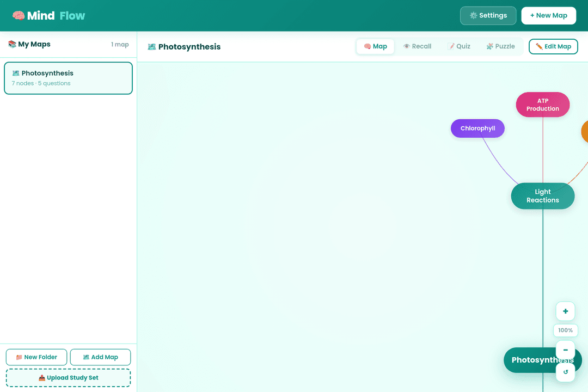Click the My Maps books icon
The width and height of the screenshot is (588, 392).
pyautogui.click(x=12, y=44)
